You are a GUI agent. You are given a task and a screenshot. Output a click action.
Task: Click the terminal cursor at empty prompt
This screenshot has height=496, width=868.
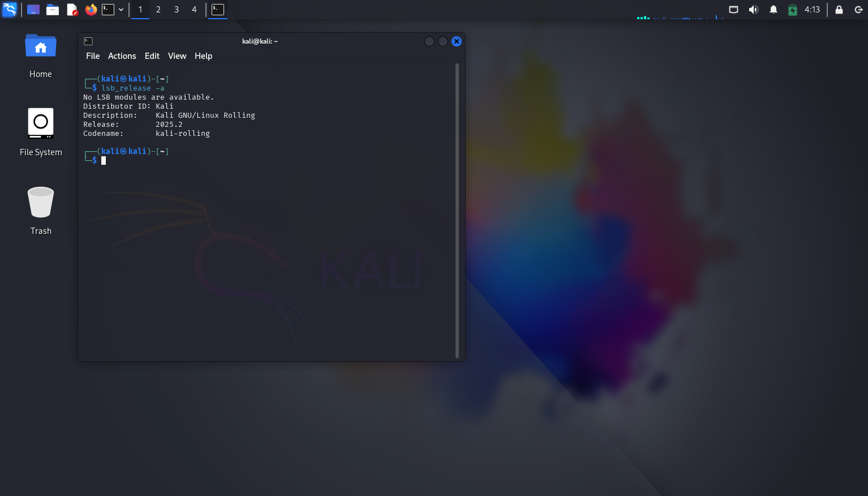pyautogui.click(x=104, y=161)
